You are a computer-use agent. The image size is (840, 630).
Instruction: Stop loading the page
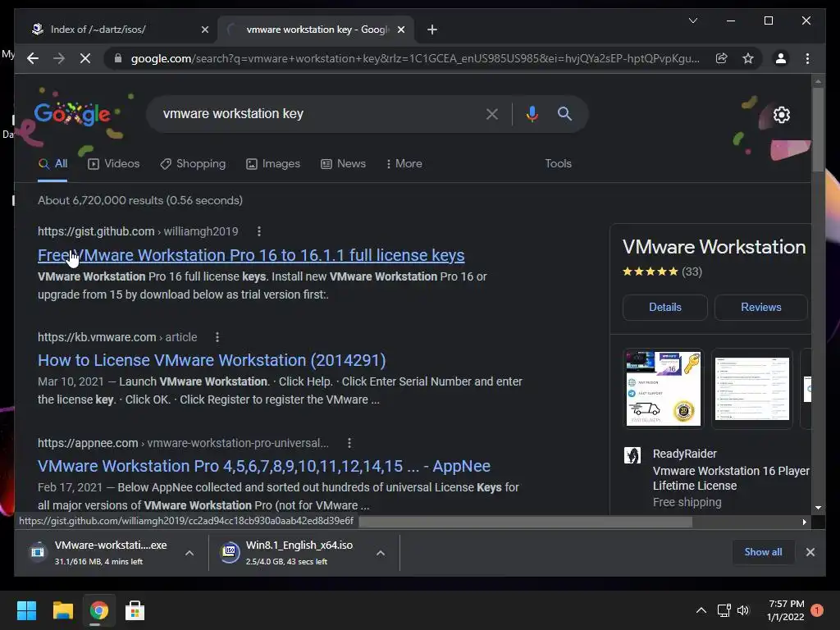85,58
